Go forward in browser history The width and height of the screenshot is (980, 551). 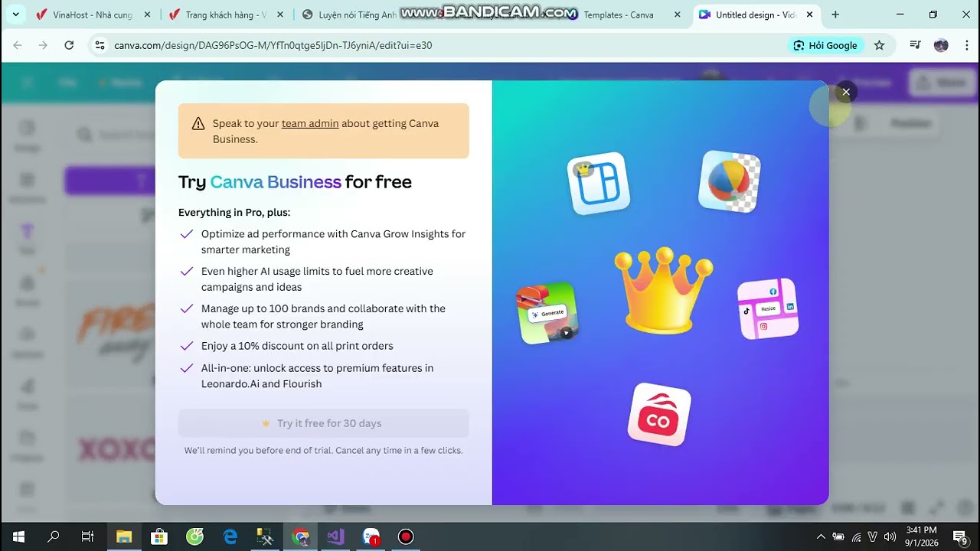[43, 45]
